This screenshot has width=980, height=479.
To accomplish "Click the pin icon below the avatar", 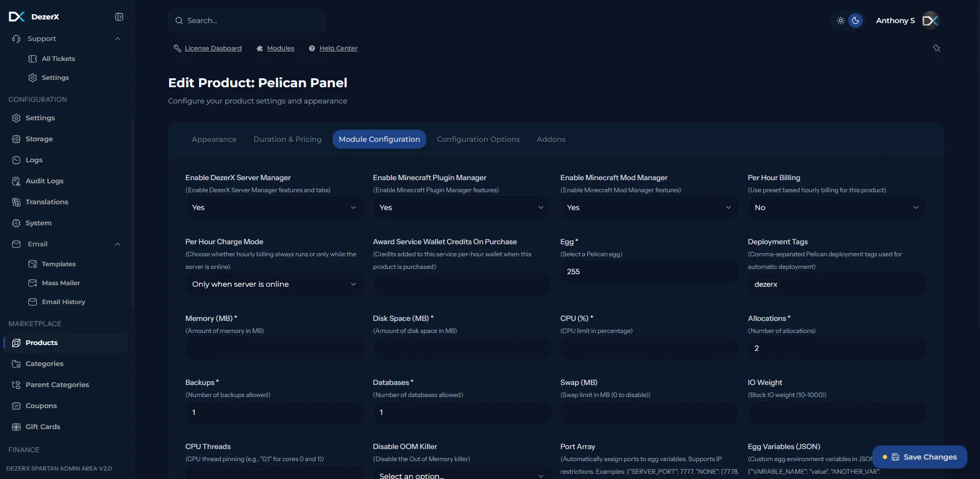I will 936,48.
